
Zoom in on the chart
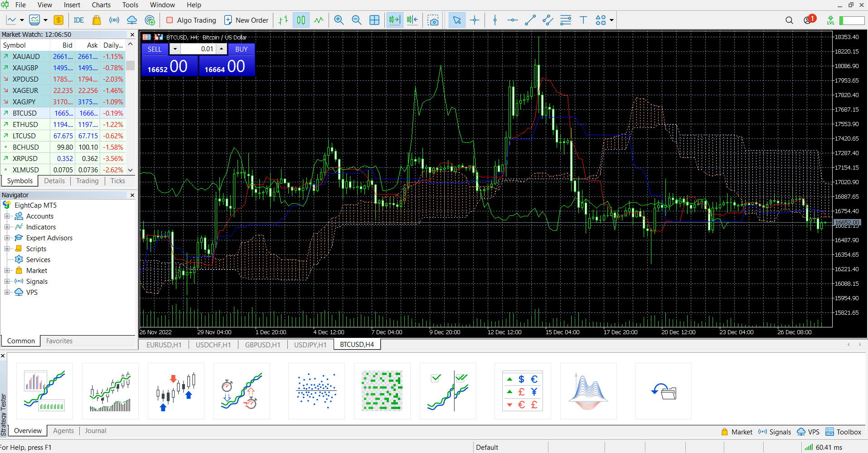tap(339, 20)
